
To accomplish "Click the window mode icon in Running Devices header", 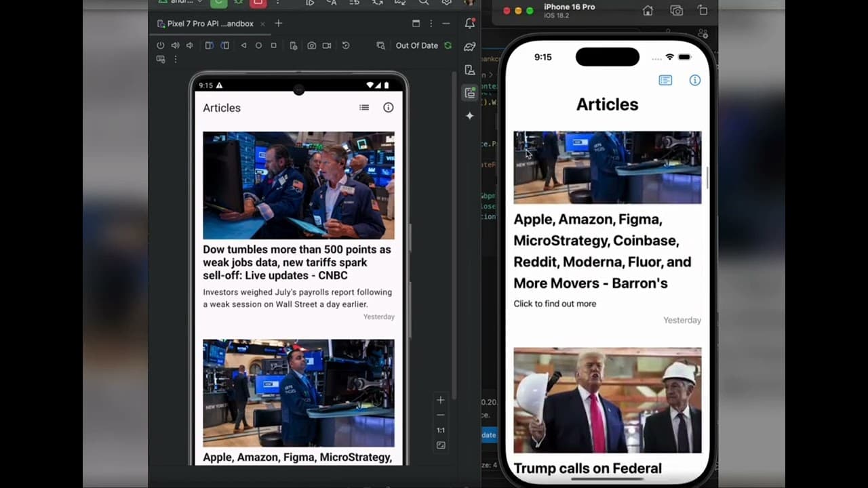I will coord(416,23).
